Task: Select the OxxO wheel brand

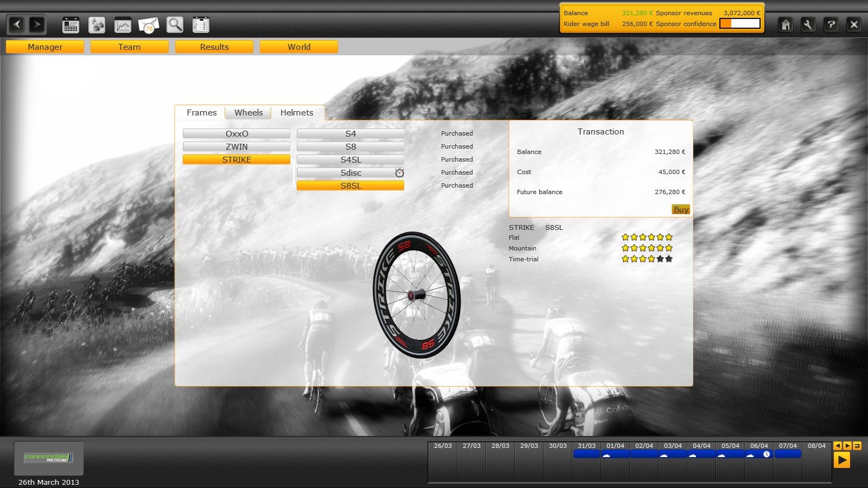Action: click(237, 134)
